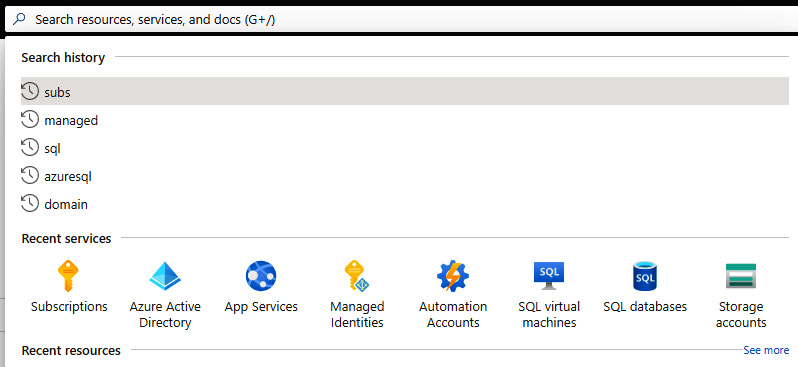This screenshot has height=367, width=798.
Task: Open the Azure Active Directory pyramid icon
Action: pyautogui.click(x=165, y=276)
